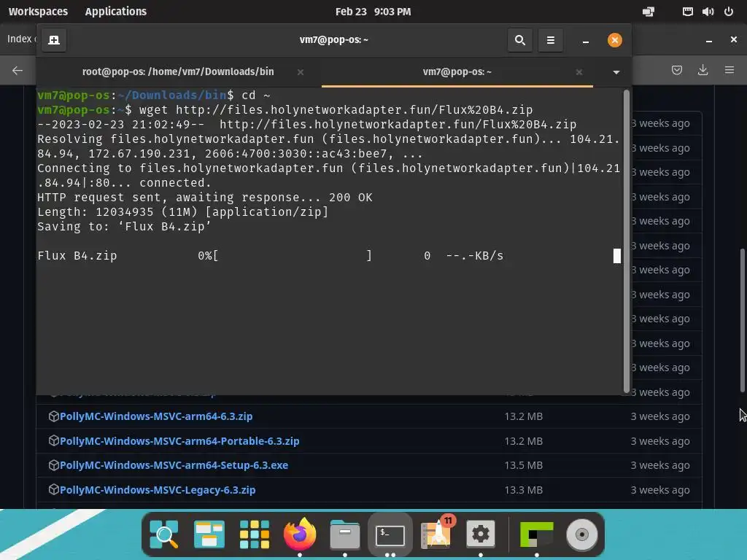The width and height of the screenshot is (747, 560).
Task: Open PollyMC-Windows-MSVC-Legacy-6.3.zip link
Action: coord(158,490)
